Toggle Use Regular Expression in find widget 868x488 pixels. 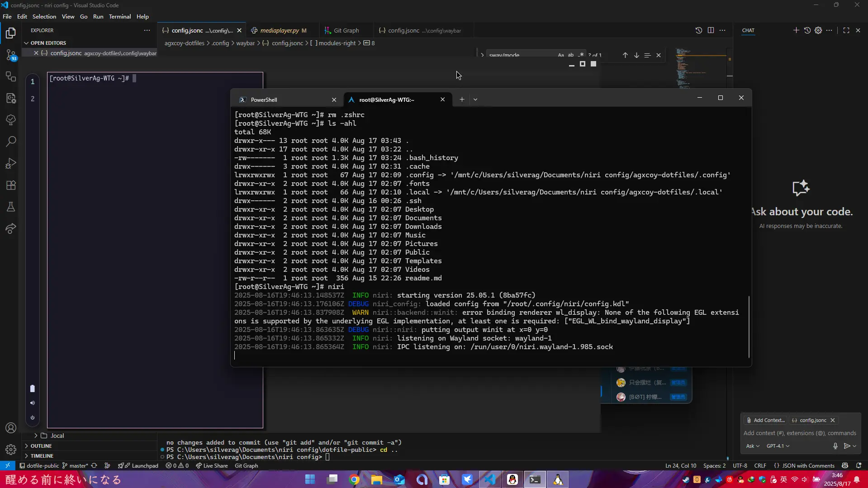581,55
